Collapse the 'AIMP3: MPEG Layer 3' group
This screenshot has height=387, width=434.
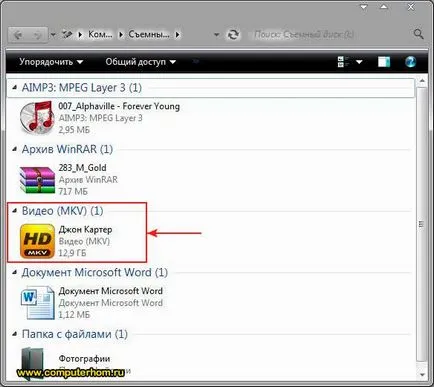(x=14, y=88)
